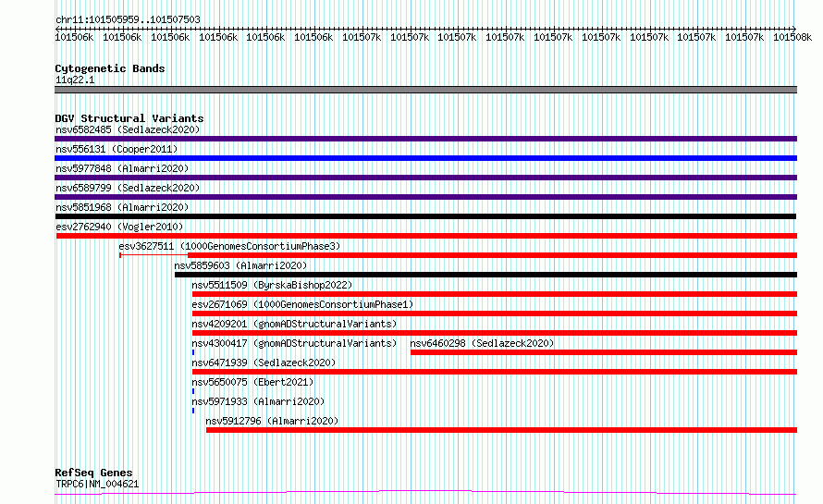Open variant nsv6589799 (Sedlazeck2020) label
The image size is (823, 504).
point(128,188)
